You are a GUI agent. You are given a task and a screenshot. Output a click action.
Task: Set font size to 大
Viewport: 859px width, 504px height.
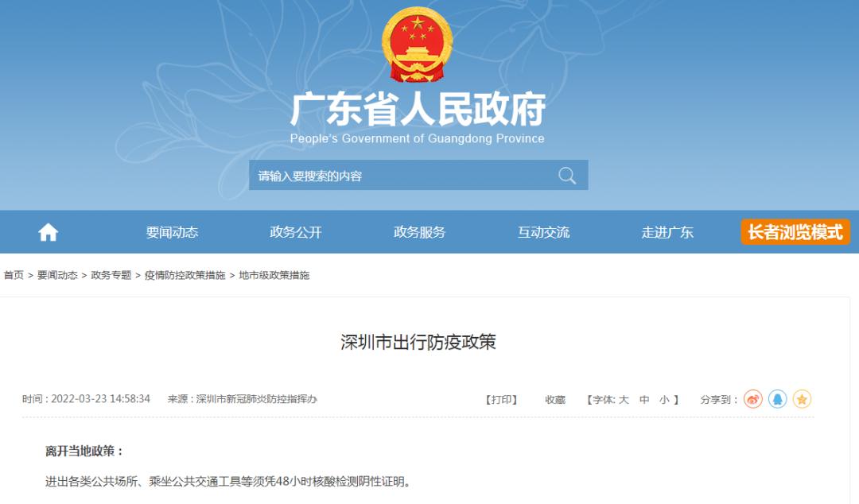click(624, 400)
